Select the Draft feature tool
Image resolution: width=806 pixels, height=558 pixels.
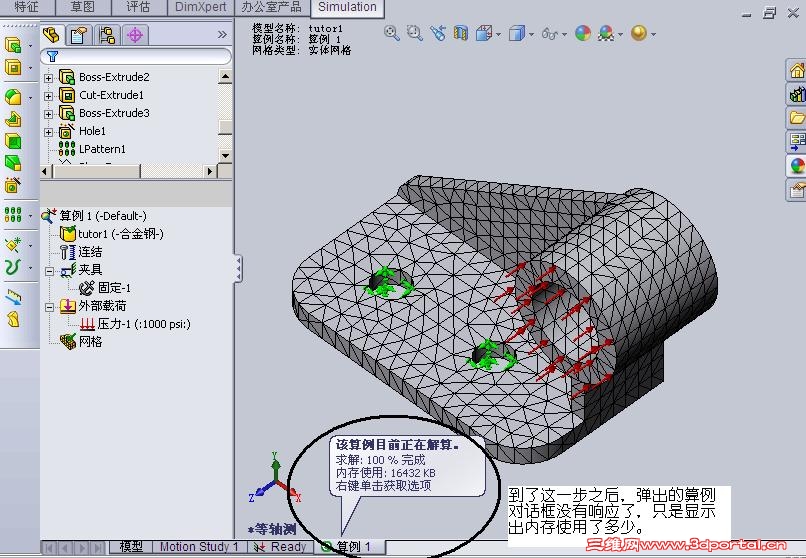(13, 163)
